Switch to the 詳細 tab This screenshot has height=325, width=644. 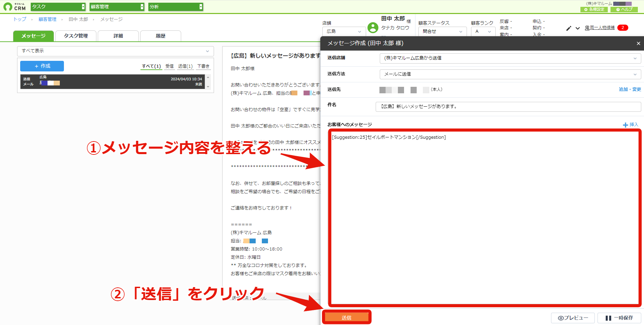(x=118, y=36)
